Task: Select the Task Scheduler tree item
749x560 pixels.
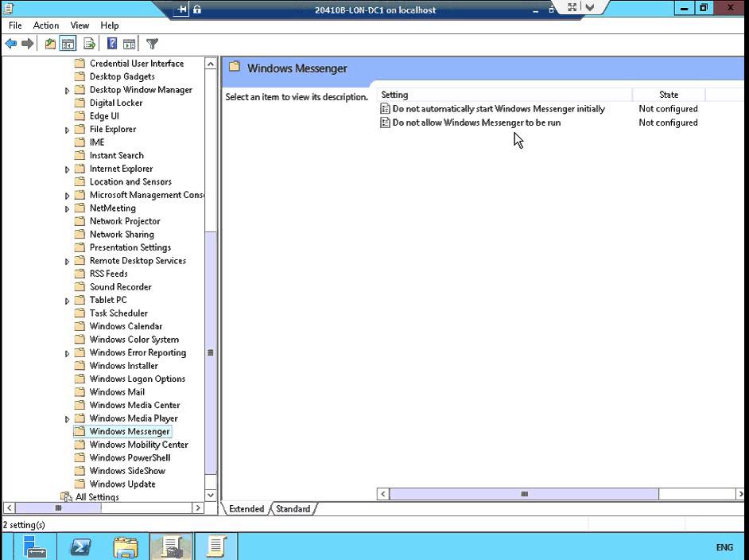Action: [x=118, y=313]
